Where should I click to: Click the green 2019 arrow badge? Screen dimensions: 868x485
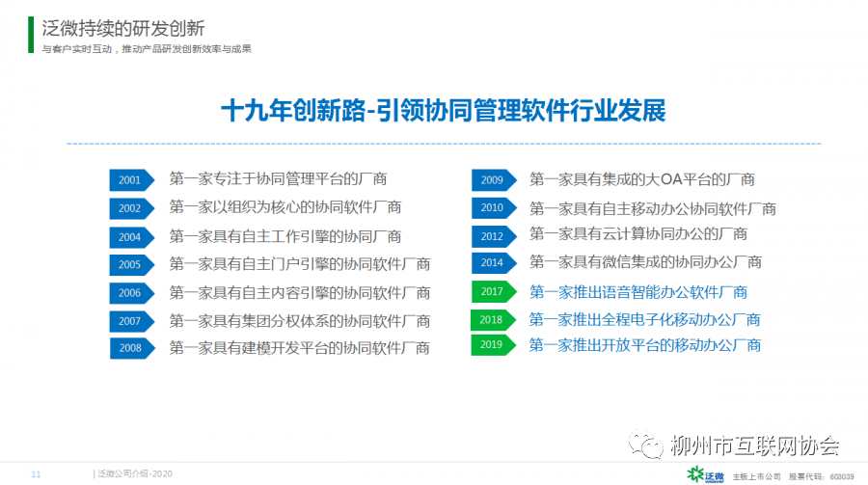point(493,345)
